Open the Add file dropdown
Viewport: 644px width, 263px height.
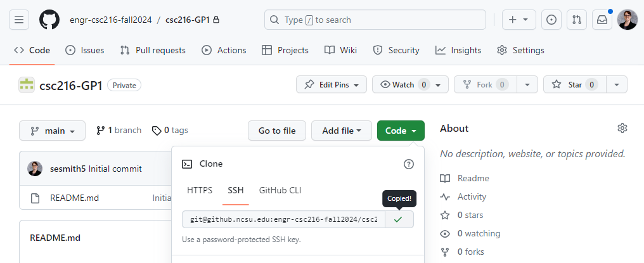click(341, 131)
